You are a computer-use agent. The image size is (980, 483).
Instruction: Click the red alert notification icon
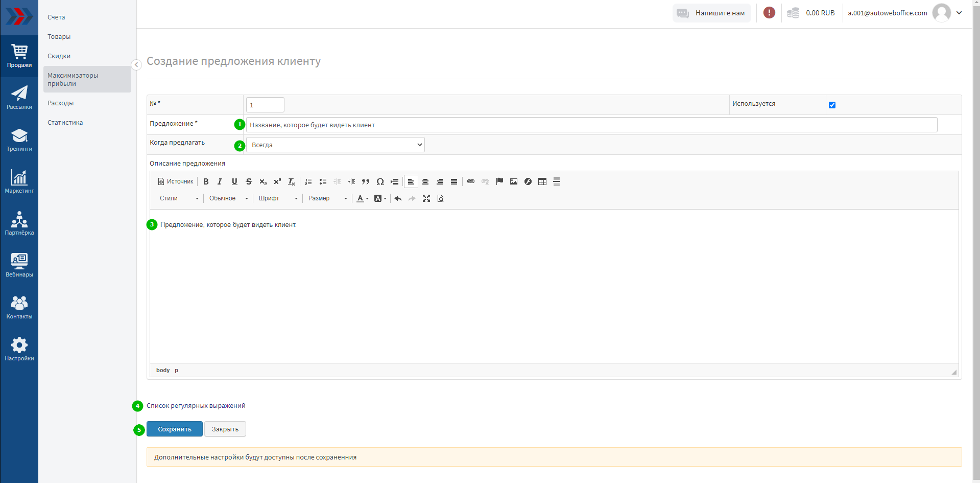tap(769, 13)
